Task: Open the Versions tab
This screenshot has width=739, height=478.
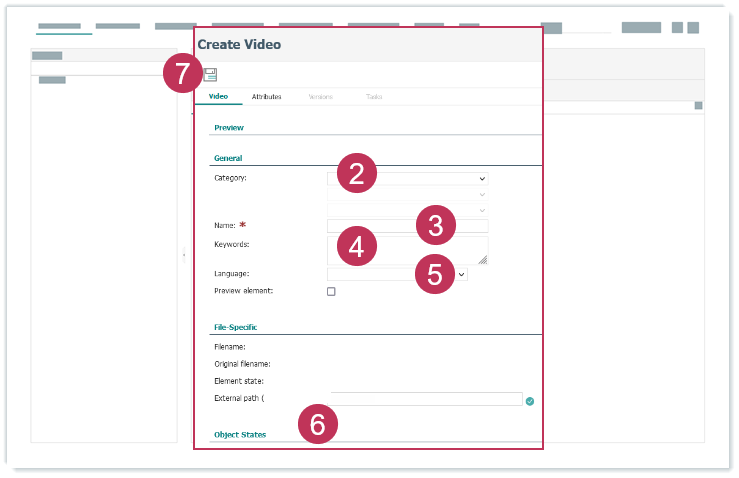Action: tap(321, 97)
